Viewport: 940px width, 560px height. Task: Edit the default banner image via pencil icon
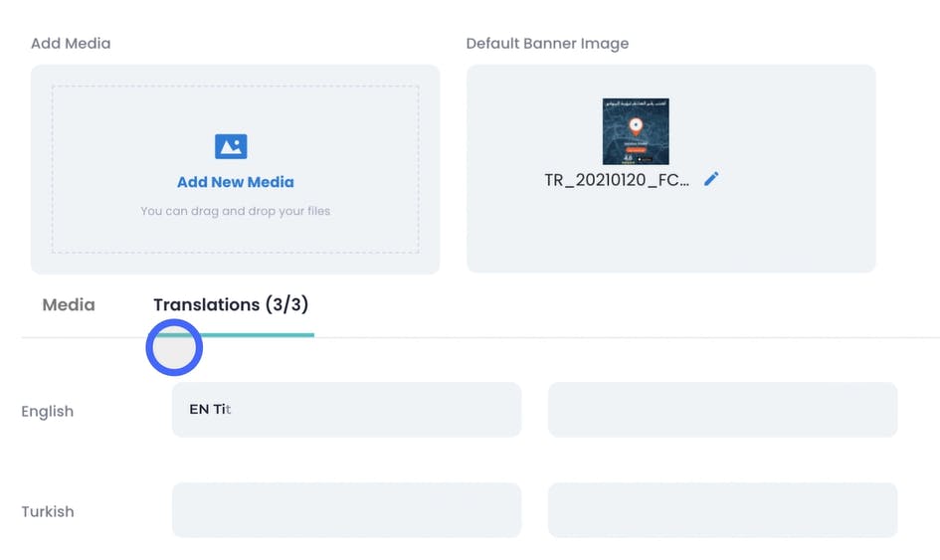[711, 179]
